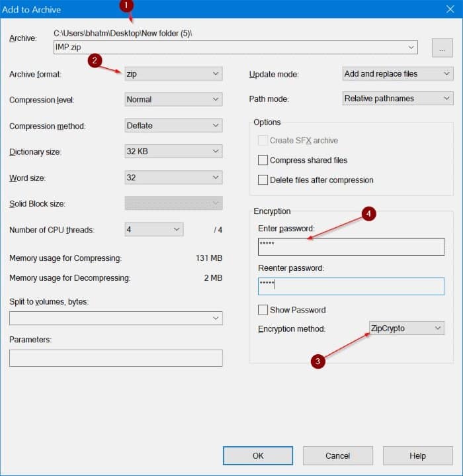The height and width of the screenshot is (476, 463).
Task: Open the Encryption method dropdown showing ZipCrypto
Action: pos(407,328)
